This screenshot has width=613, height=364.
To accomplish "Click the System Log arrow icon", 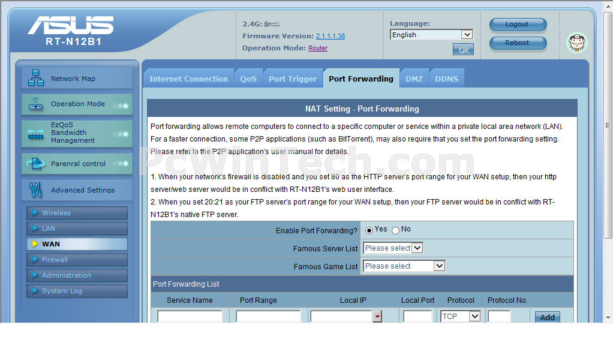I will (x=35, y=291).
